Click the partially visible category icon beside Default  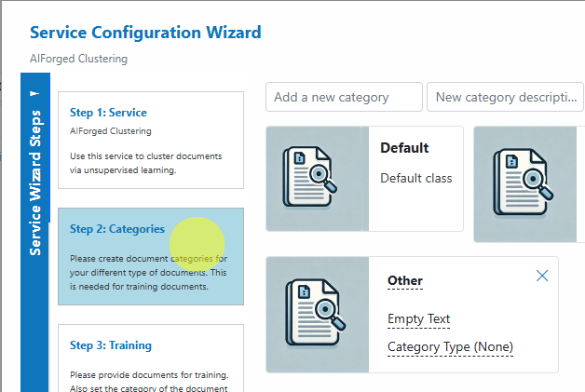[x=523, y=183]
